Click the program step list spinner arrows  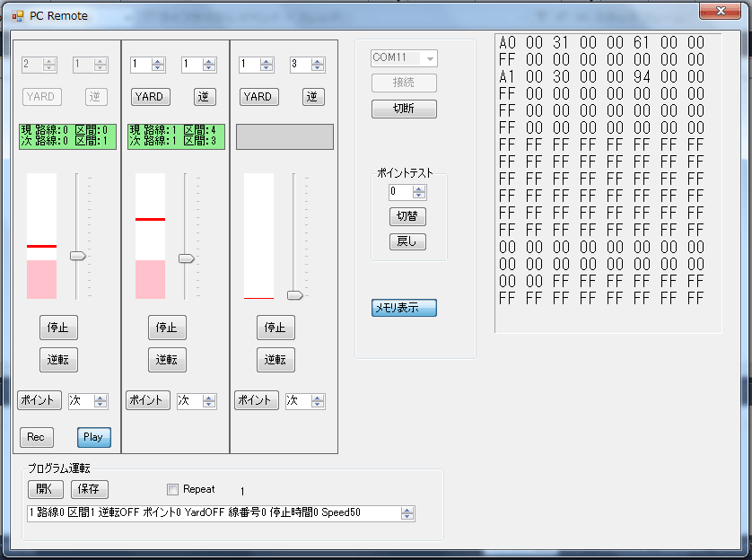407,513
